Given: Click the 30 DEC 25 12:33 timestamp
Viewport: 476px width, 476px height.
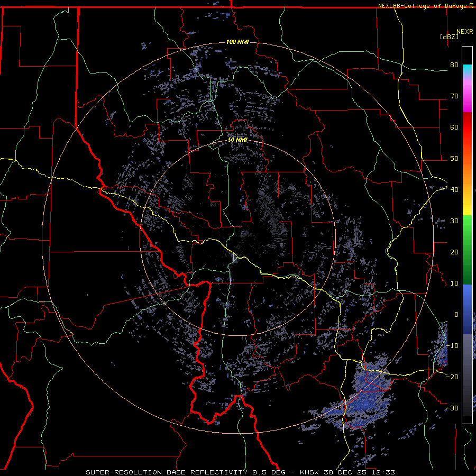Looking at the screenshot, I should tap(359, 472).
